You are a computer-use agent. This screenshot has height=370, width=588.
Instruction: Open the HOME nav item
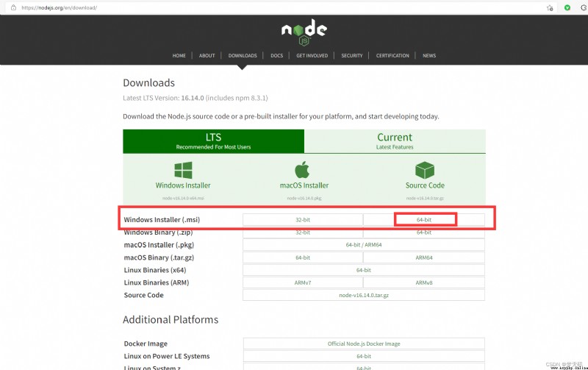pyautogui.click(x=179, y=56)
